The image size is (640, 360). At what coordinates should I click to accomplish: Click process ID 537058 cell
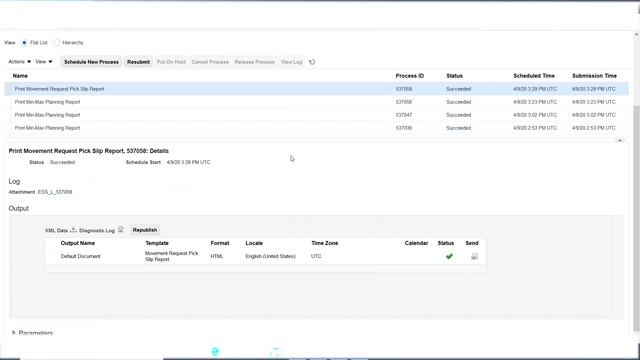(x=404, y=89)
